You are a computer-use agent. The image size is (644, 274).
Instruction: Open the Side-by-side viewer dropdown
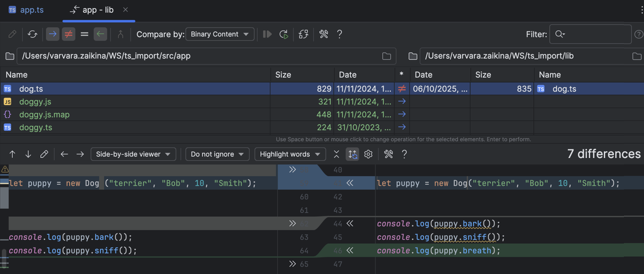pos(133,154)
